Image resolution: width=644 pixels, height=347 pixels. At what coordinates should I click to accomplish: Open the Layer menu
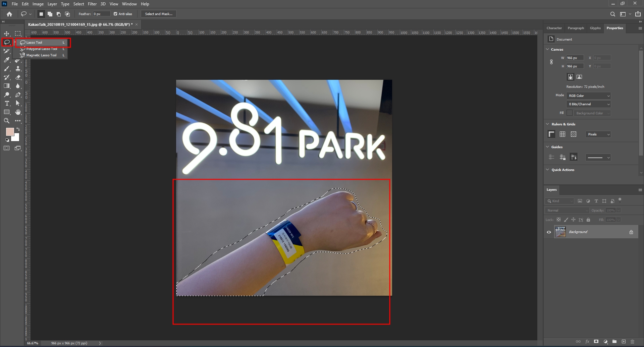pyautogui.click(x=52, y=4)
